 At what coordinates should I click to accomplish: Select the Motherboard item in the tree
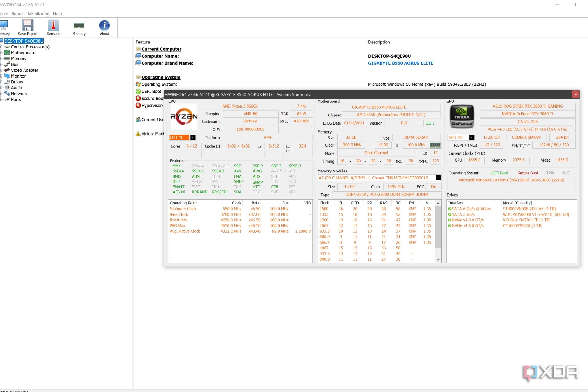[23, 53]
